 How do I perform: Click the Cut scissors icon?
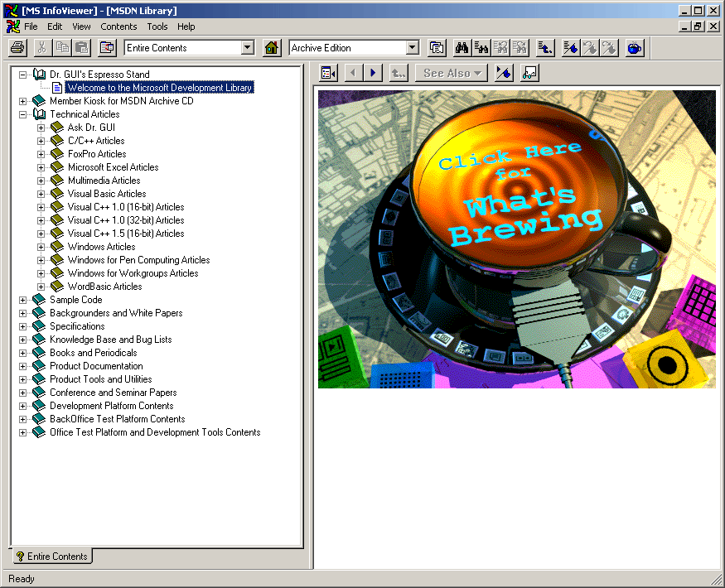pos(42,47)
